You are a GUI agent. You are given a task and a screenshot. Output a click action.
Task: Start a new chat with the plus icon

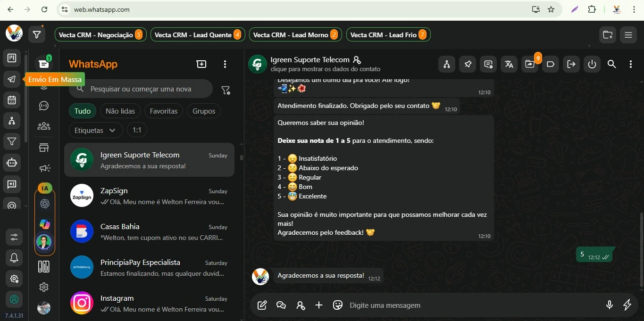pyautogui.click(x=201, y=64)
